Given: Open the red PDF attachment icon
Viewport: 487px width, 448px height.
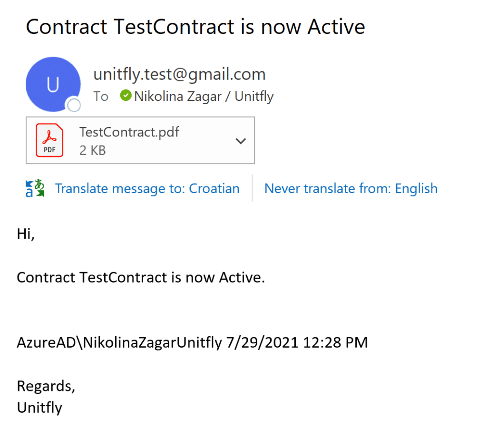Looking at the screenshot, I should pos(49,140).
